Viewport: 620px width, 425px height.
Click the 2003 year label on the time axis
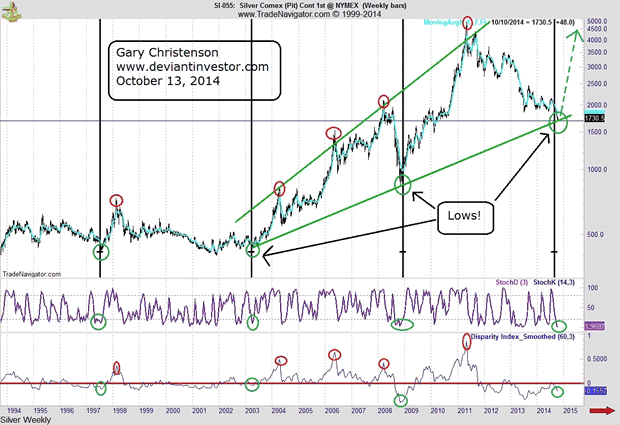pos(252,411)
